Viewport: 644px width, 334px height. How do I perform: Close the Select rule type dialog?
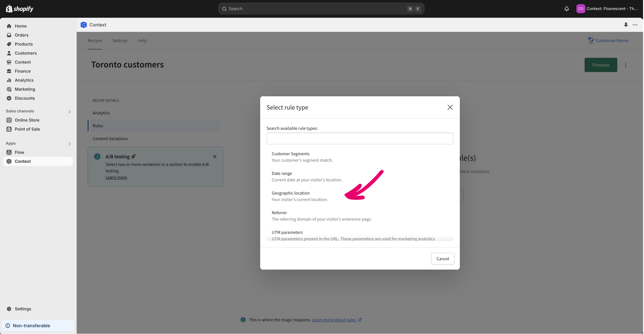450,107
